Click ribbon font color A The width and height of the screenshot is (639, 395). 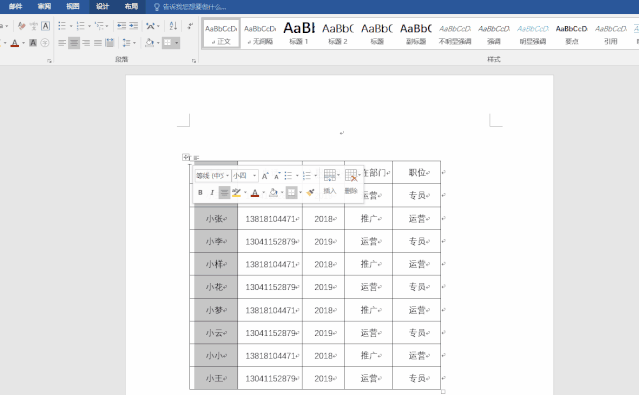15,43
